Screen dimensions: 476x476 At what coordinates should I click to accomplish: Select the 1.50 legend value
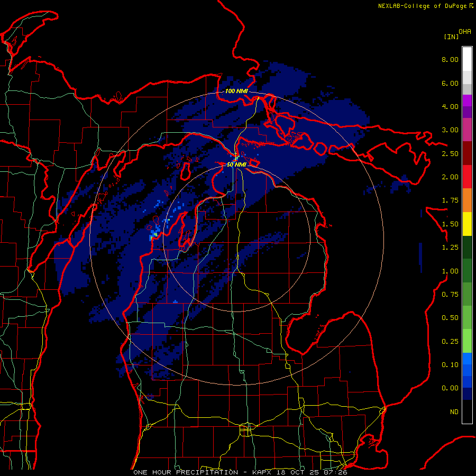(450, 224)
